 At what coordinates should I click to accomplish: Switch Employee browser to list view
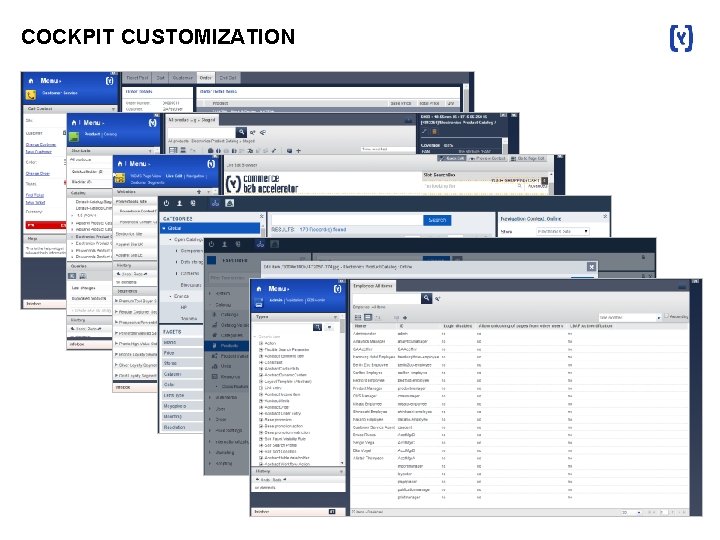click(x=368, y=317)
